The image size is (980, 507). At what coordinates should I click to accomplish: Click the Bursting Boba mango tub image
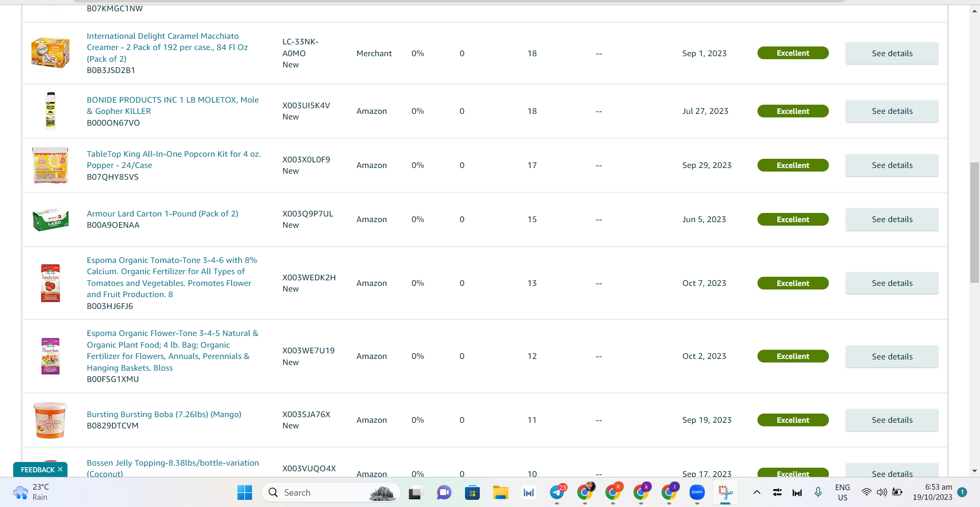51,420
